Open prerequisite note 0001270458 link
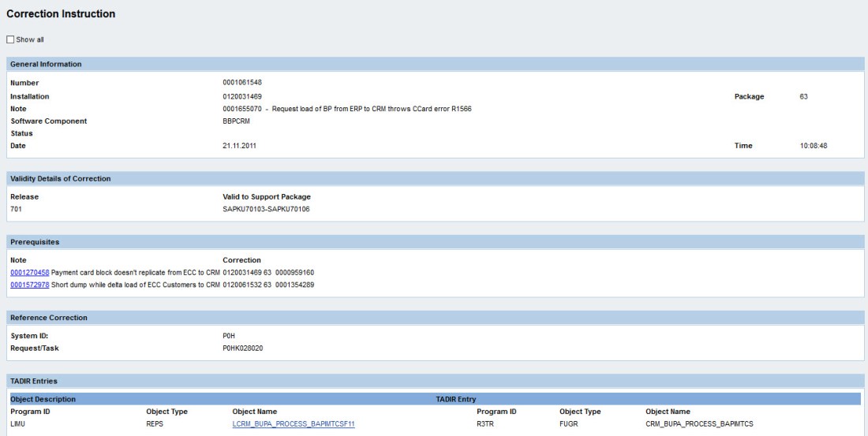 tap(30, 272)
